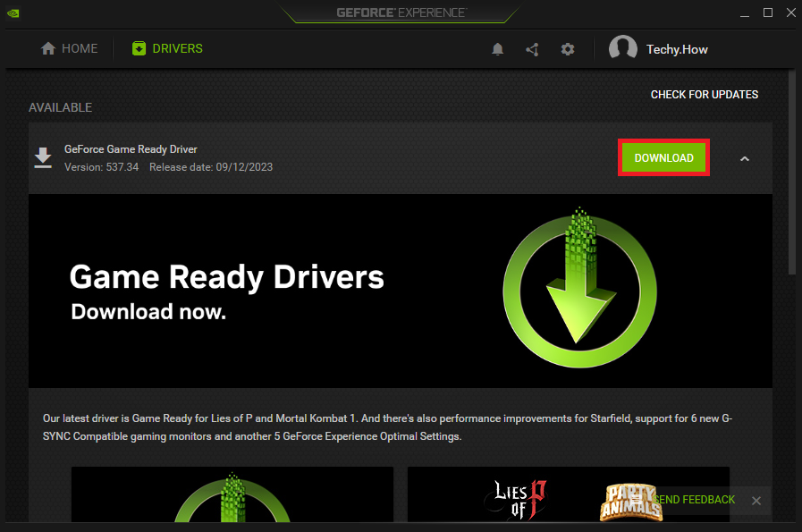This screenshot has width=802, height=532.
Task: Open the green arrow driver thumbnail
Action: (232, 494)
